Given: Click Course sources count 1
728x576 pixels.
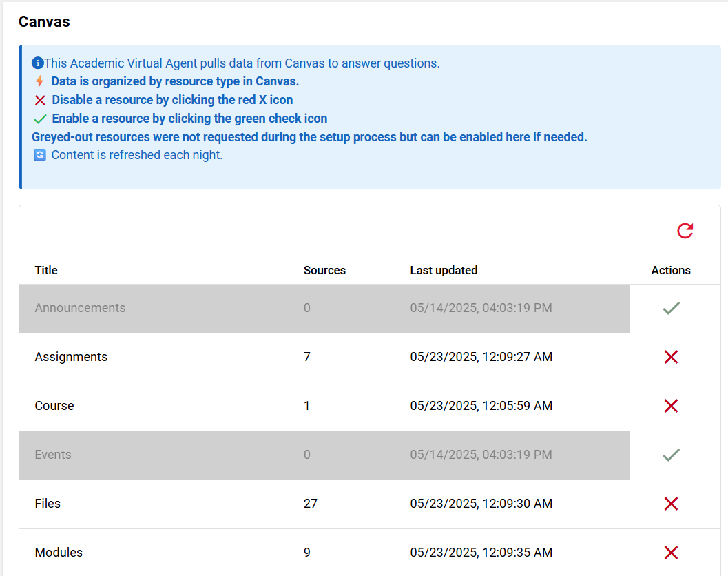Looking at the screenshot, I should point(306,406).
